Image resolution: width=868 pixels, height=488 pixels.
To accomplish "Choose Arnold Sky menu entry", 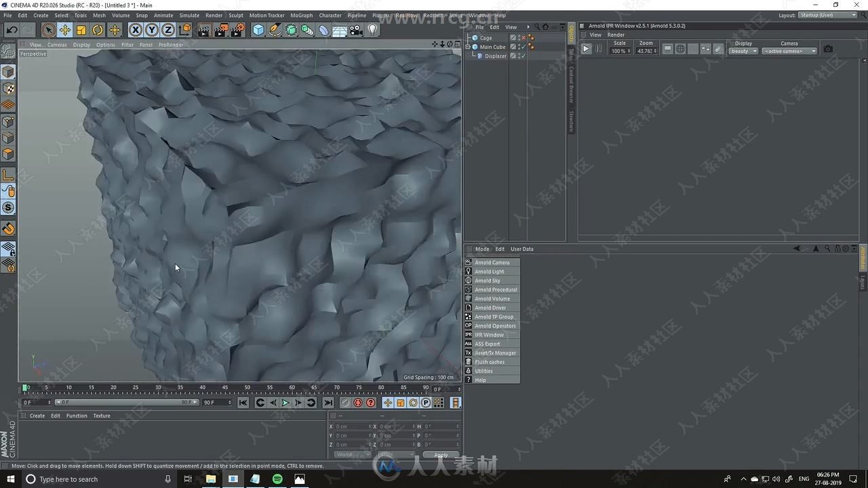I will pyautogui.click(x=492, y=281).
